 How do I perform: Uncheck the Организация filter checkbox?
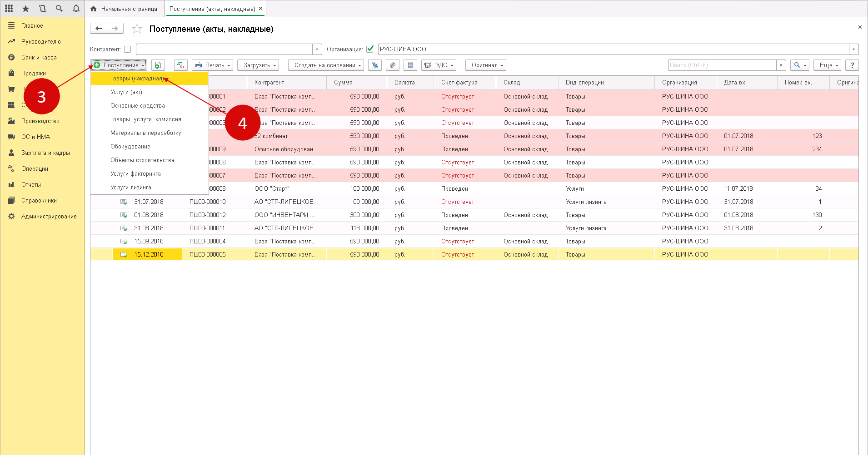(370, 49)
